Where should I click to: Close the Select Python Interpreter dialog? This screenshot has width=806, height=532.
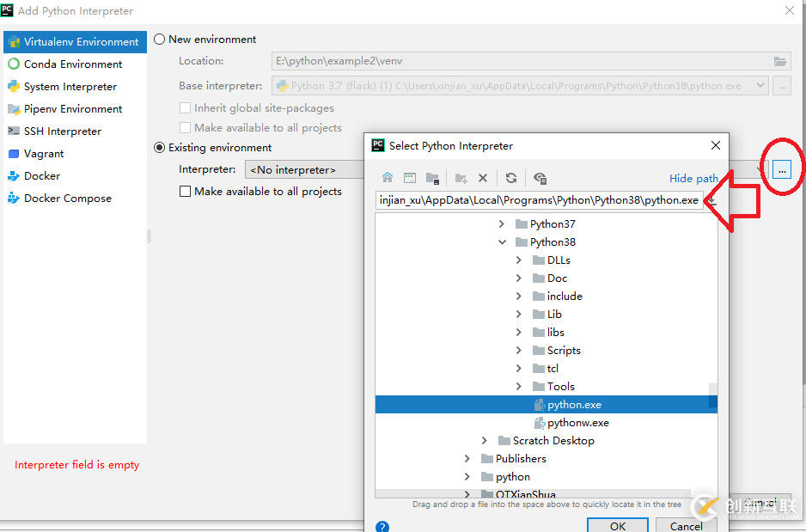pyautogui.click(x=715, y=145)
